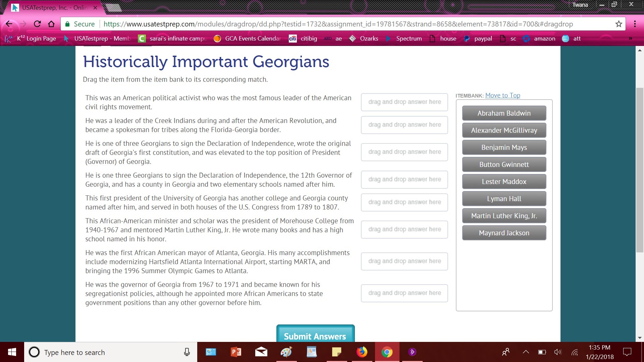Viewport: 644px width, 362px height.
Task: Click the first drag and drop answer box
Action: 404,102
